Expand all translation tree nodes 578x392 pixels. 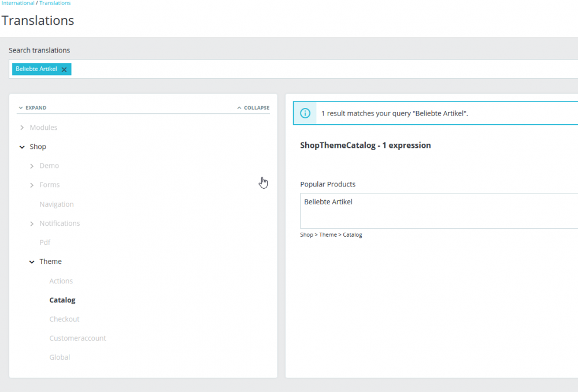tap(32, 108)
